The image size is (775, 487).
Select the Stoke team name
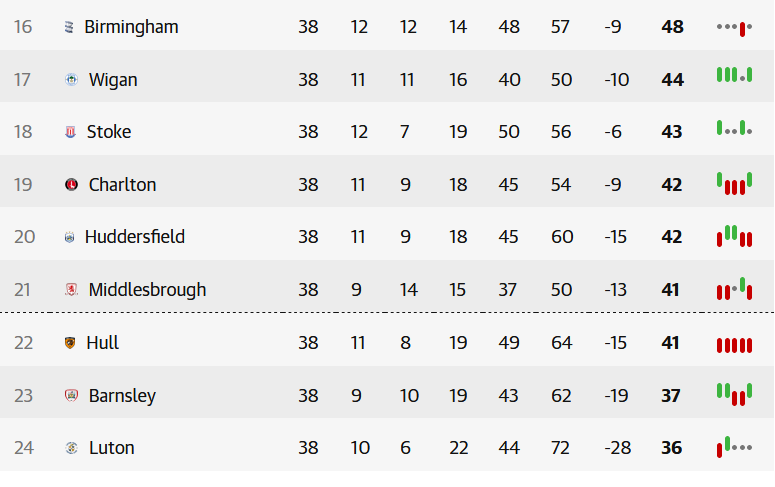point(109,132)
